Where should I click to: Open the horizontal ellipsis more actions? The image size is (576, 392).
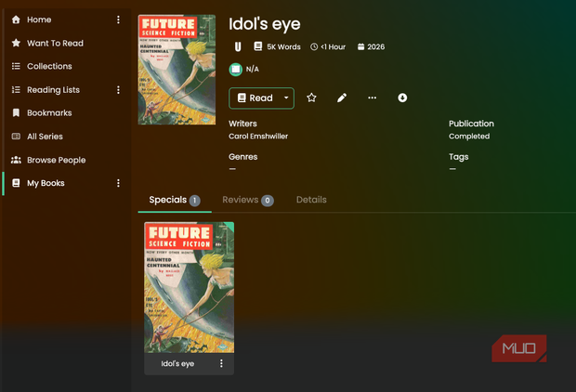point(373,98)
